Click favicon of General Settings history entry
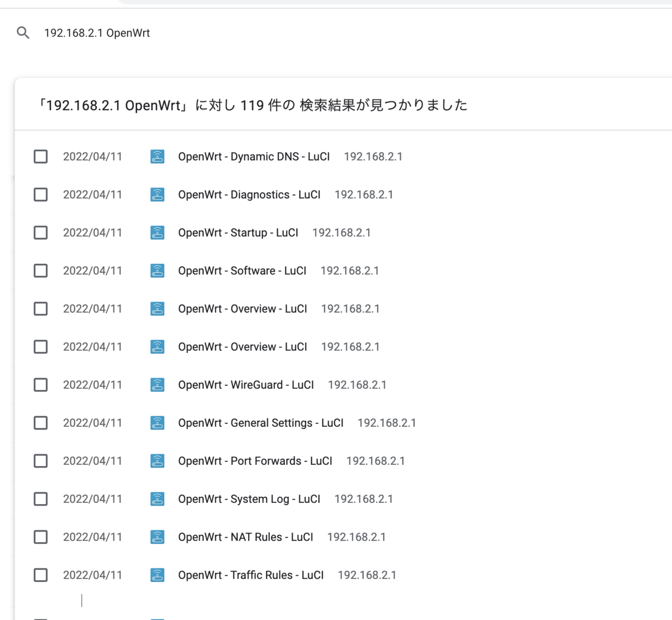672x620 pixels. tap(157, 423)
